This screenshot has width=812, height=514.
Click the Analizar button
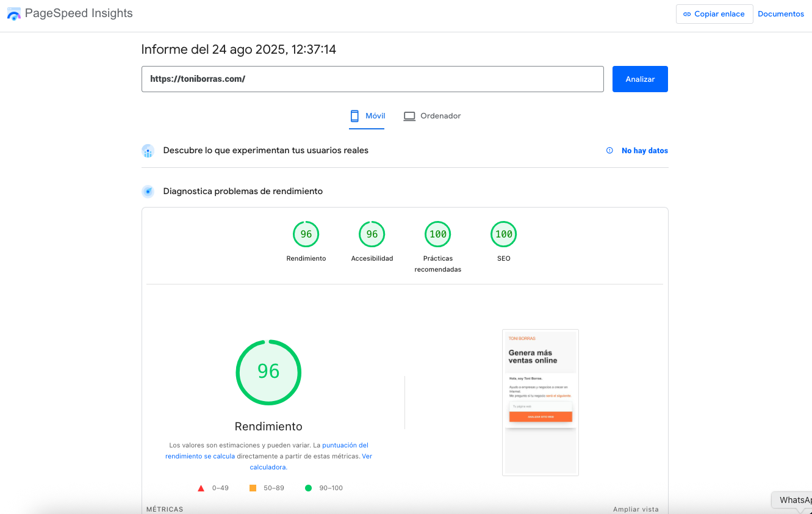(640, 79)
